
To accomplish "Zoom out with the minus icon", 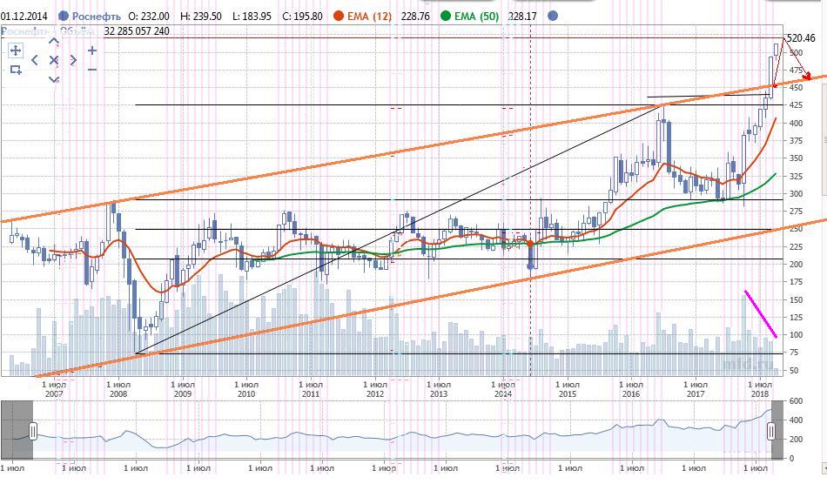I will tap(92, 70).
